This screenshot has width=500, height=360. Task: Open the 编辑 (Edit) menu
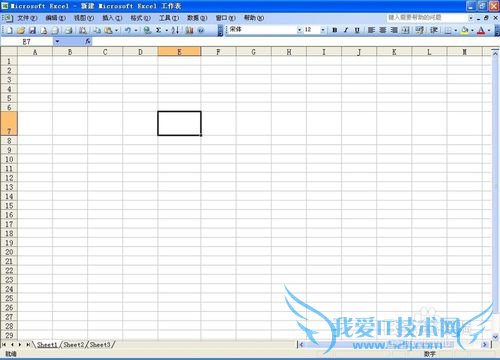[x=55, y=18]
